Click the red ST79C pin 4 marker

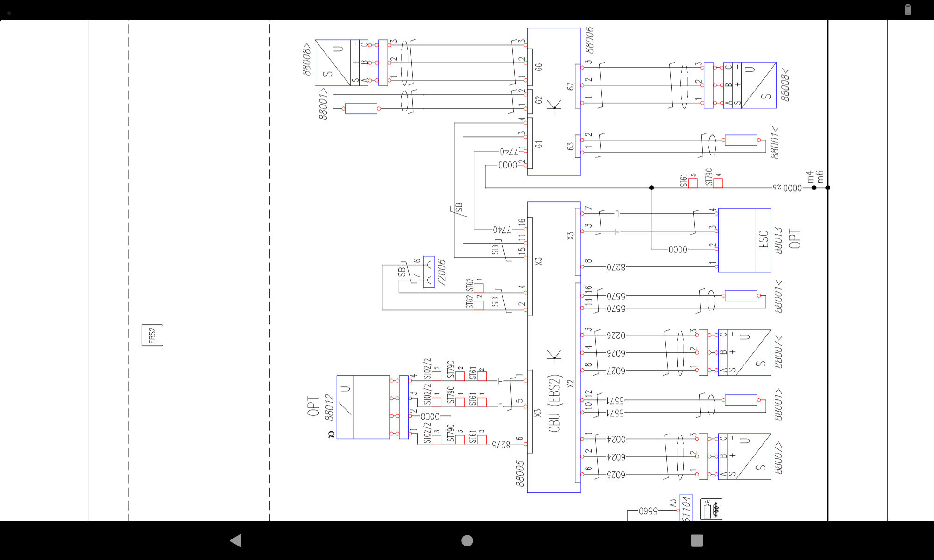(718, 183)
